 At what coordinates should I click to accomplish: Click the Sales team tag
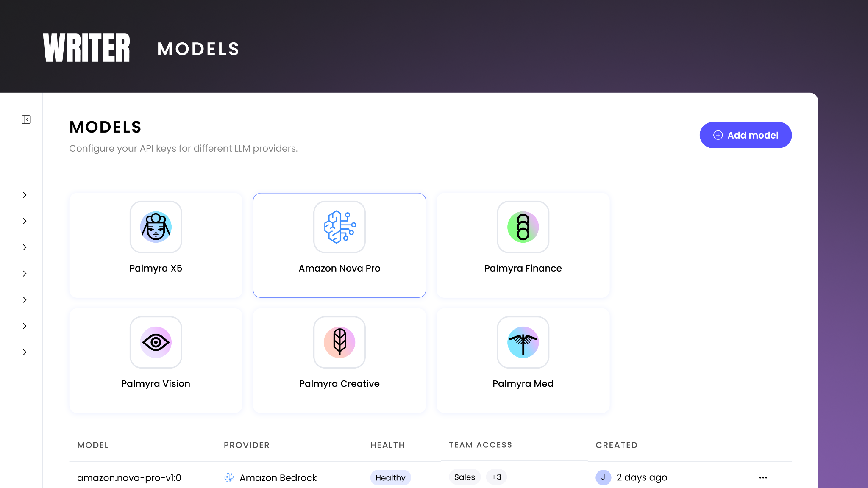(x=465, y=477)
